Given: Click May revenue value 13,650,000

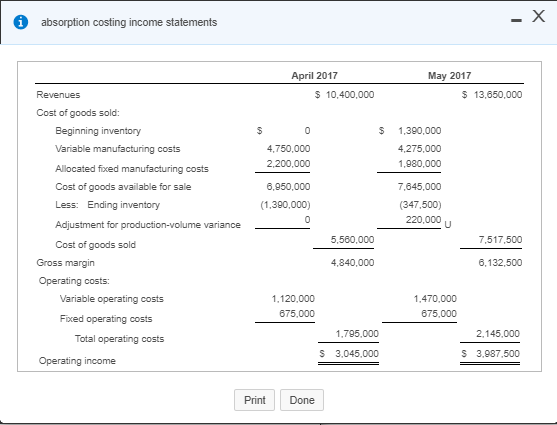Looking at the screenshot, I should click(498, 95).
